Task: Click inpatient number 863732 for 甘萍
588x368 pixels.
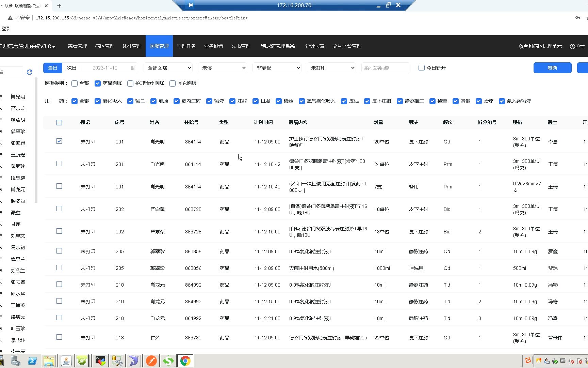Action: point(193,338)
